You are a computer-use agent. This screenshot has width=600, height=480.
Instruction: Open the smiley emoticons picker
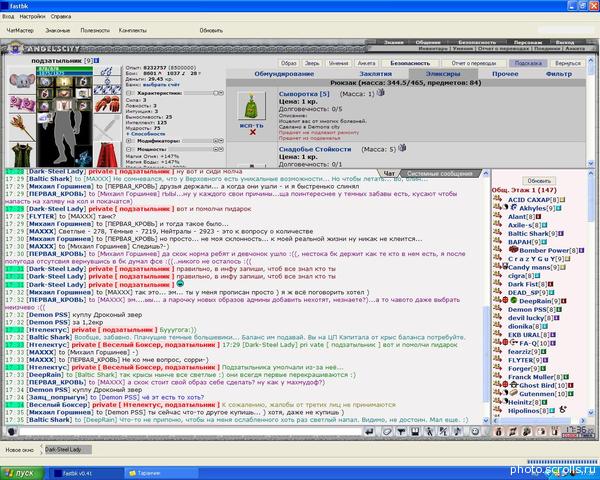475,431
